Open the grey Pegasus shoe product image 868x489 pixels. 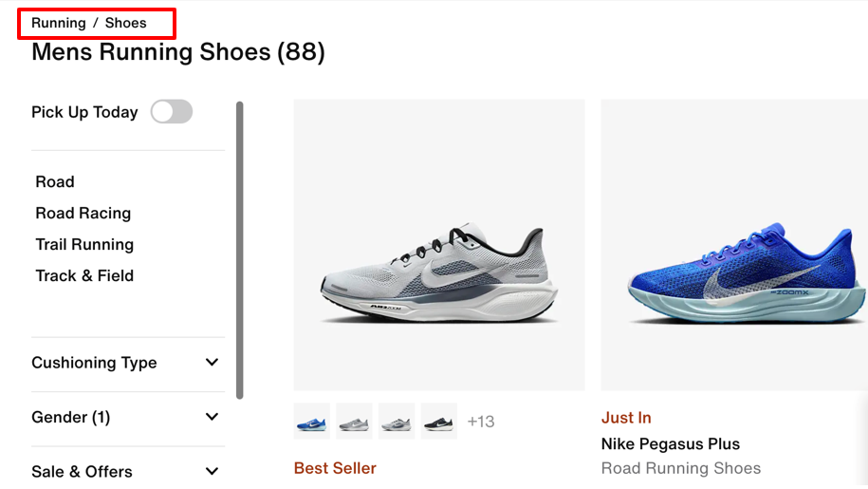tap(439, 245)
